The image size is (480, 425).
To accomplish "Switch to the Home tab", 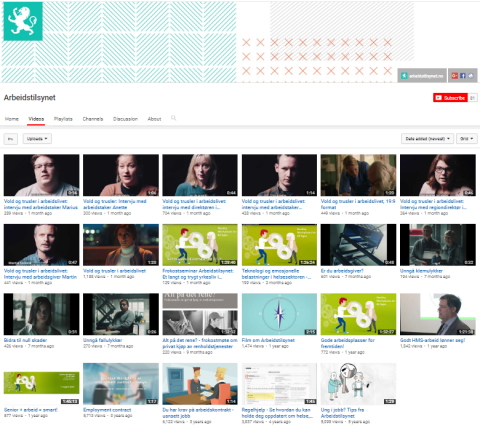I will point(12,119).
